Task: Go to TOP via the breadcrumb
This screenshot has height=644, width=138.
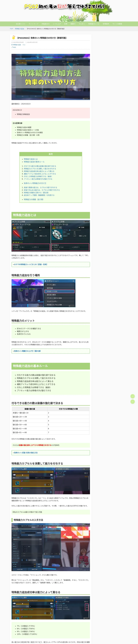Action: click(x=11, y=29)
